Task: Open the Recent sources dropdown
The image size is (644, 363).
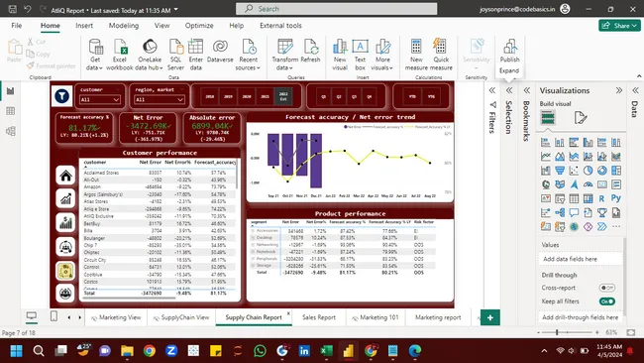Action: coord(249,55)
